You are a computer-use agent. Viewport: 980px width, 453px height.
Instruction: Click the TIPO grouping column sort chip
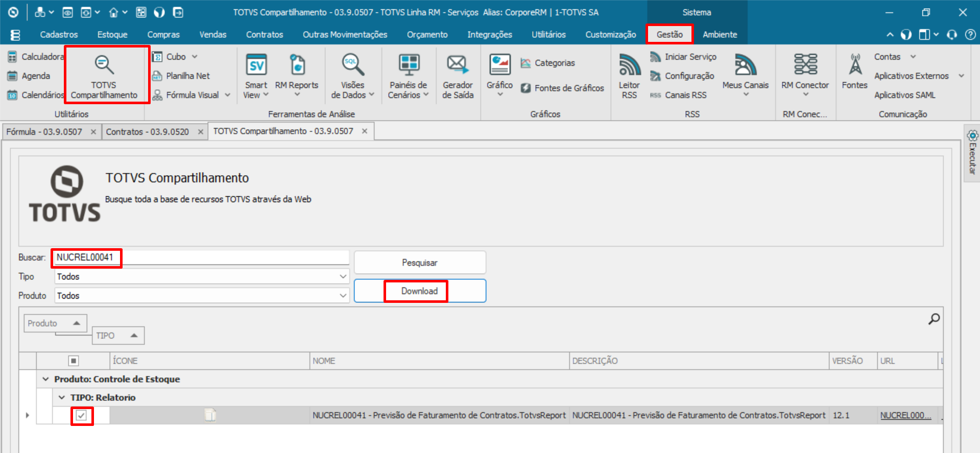tap(118, 336)
